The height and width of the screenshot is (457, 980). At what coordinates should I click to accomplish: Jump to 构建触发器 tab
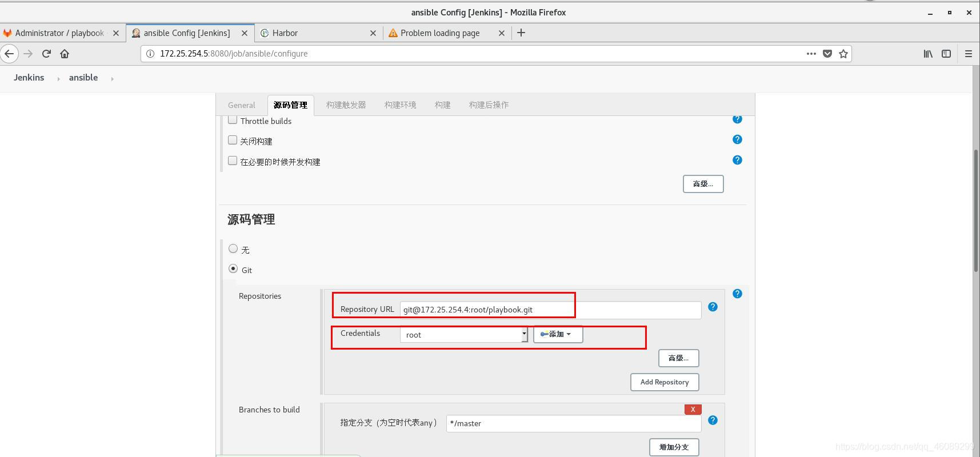tap(346, 105)
